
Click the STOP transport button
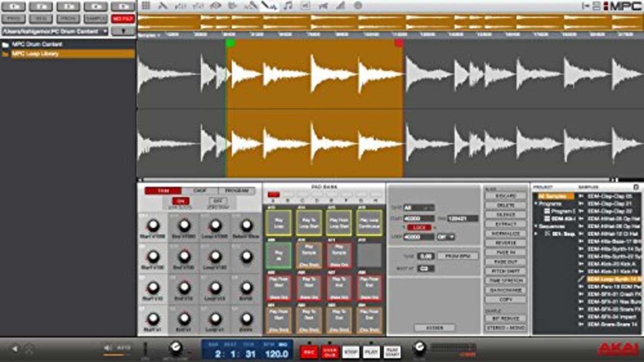351,352
